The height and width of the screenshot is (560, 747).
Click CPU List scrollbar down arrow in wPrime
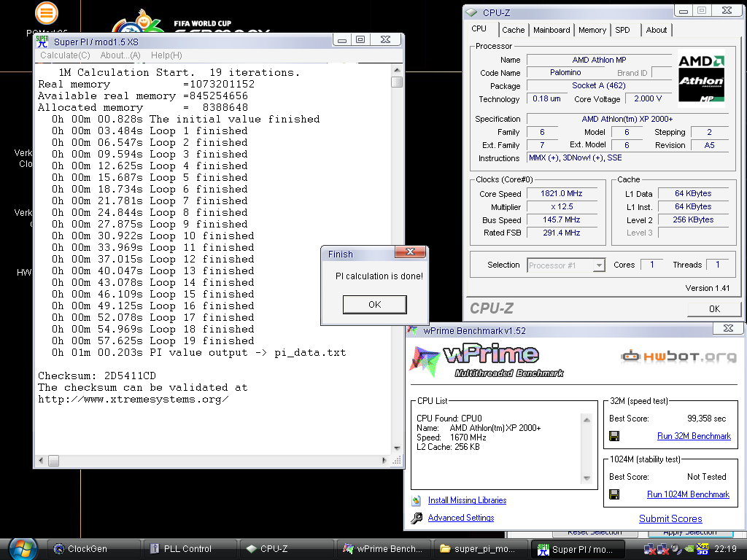click(587, 478)
